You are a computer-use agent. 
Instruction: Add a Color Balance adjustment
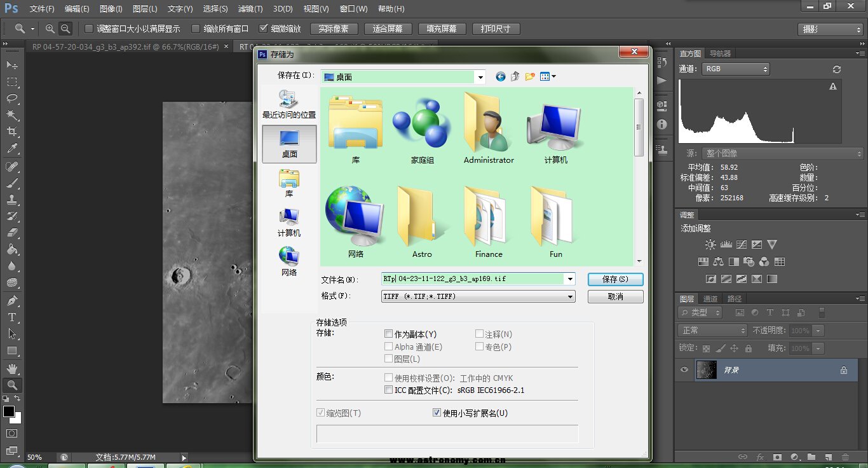click(x=719, y=261)
